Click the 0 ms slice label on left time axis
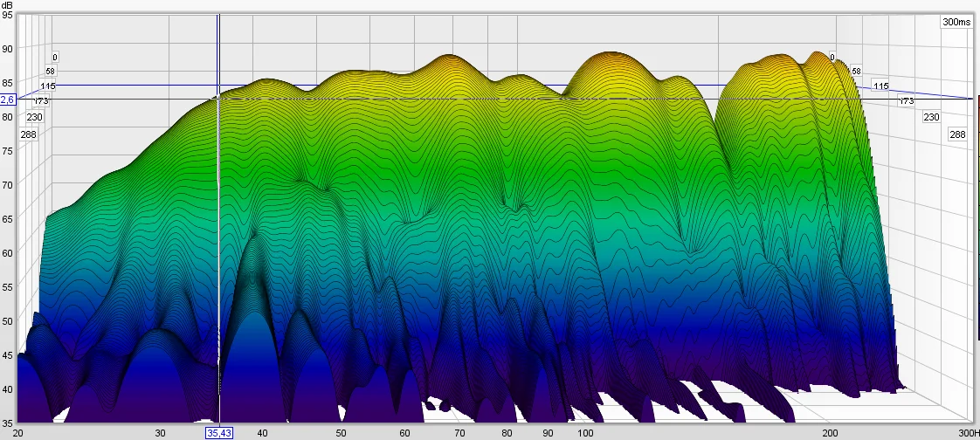Screen dimensions: 980x440 [55, 58]
